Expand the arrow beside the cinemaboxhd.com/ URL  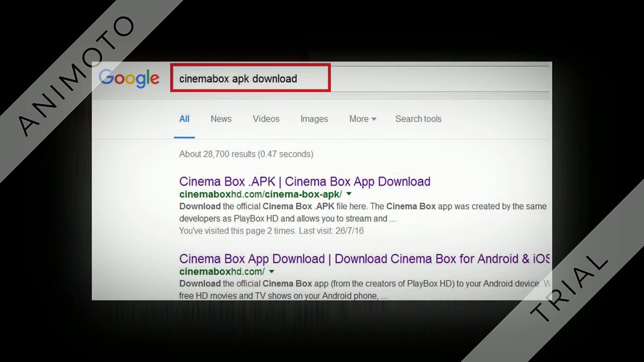[x=272, y=271]
